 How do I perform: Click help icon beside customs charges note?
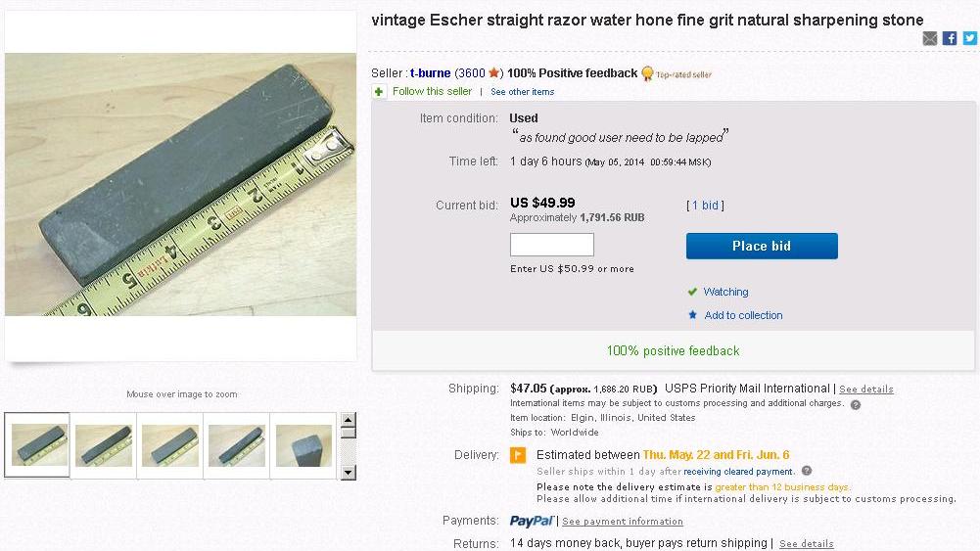[x=856, y=404]
